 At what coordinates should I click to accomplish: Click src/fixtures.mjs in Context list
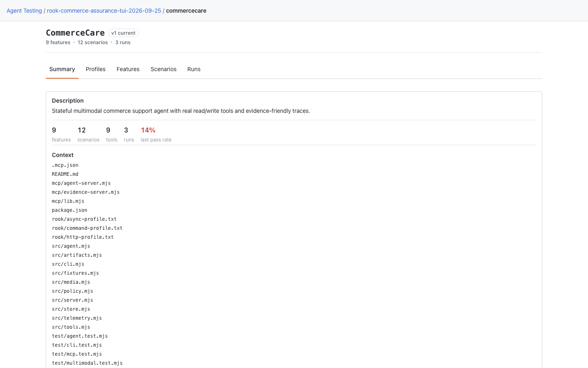click(x=75, y=273)
